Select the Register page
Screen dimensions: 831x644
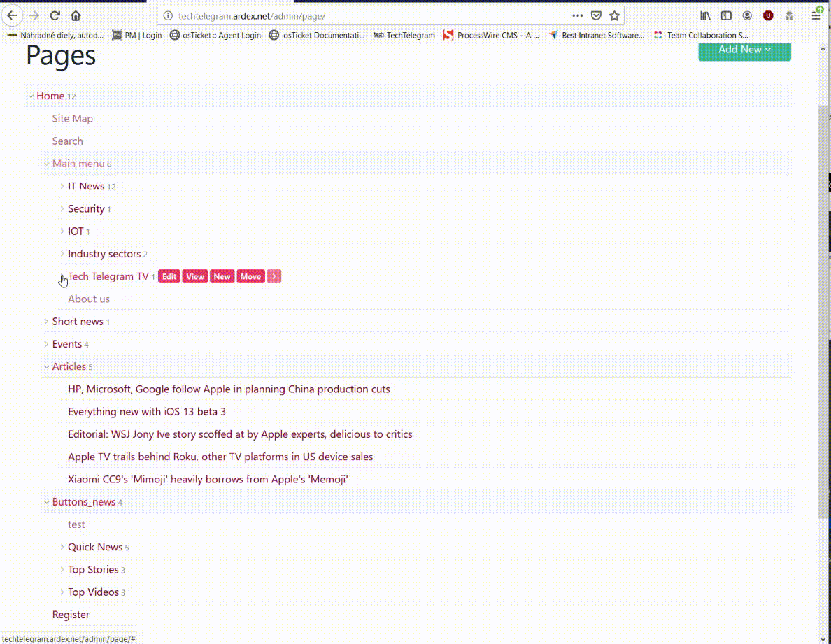point(71,615)
